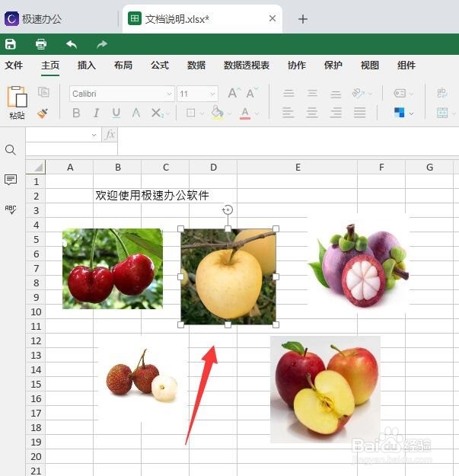Expand the font color dropdown arrow
Screen dimensions: 459x476
point(257,113)
